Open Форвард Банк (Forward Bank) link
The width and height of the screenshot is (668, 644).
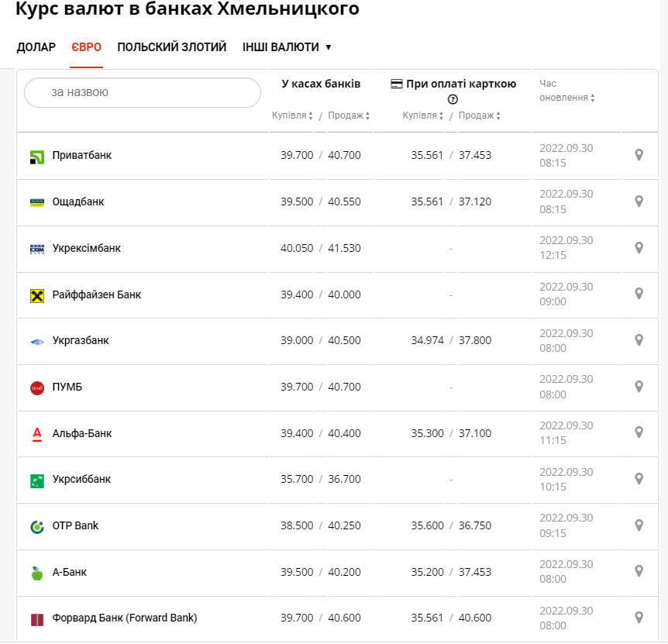tap(124, 618)
